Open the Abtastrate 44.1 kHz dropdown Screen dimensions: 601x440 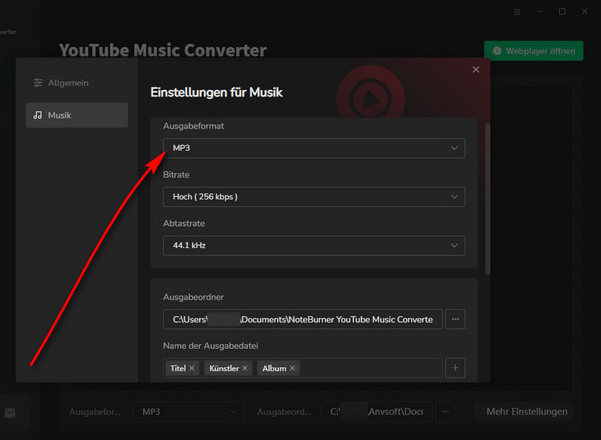click(314, 245)
